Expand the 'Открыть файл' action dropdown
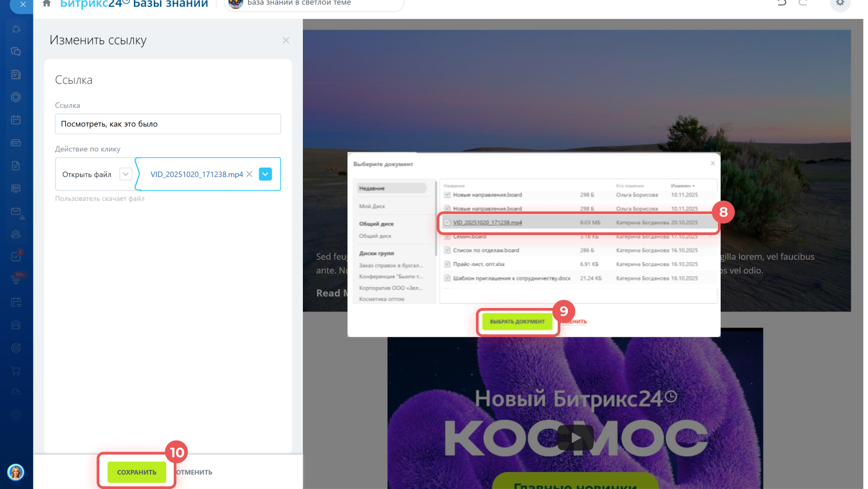 [x=125, y=174]
